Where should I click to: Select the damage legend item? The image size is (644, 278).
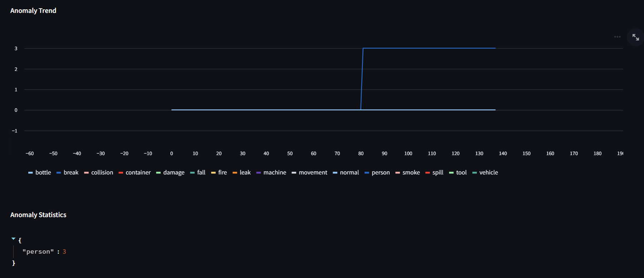click(x=170, y=173)
